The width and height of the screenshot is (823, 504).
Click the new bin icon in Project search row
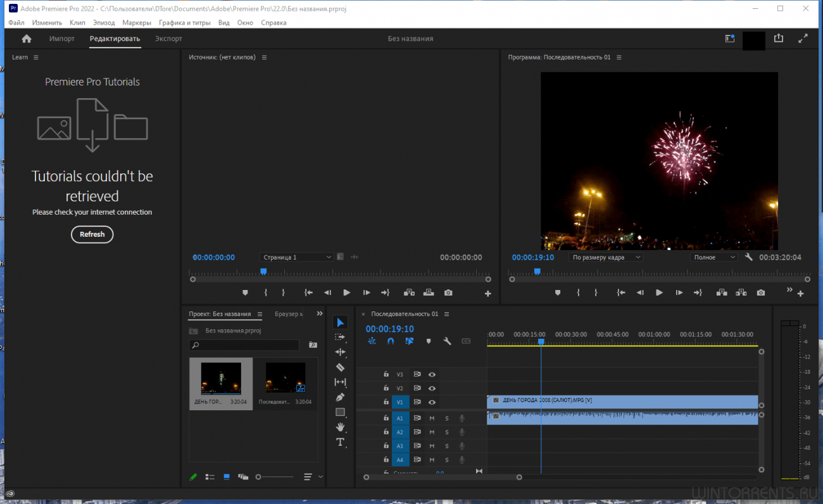tap(312, 345)
